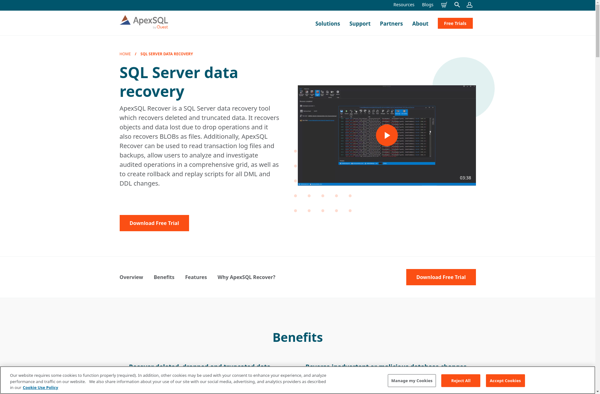Click the 03:38 video duration label
Viewport: 600px width, 394px height.
pos(465,178)
